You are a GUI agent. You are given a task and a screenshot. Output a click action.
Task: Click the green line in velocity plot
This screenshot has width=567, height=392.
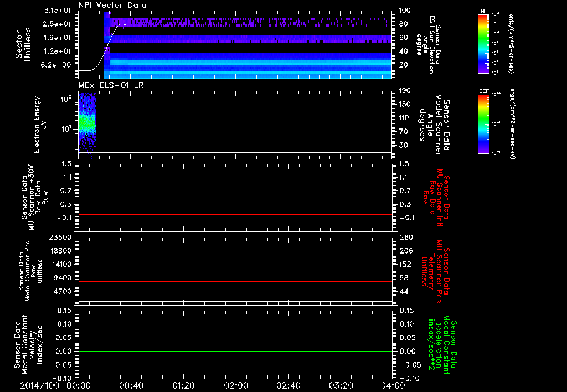235,351
